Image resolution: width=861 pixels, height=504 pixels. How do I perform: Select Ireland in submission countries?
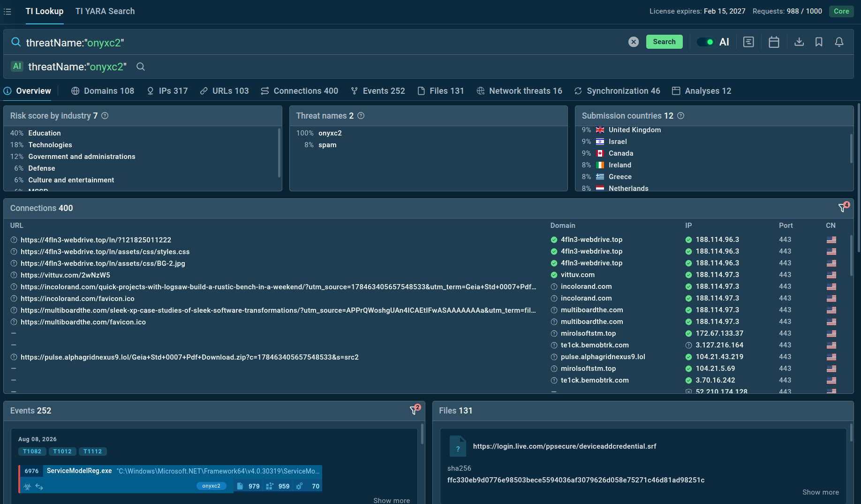pos(620,165)
